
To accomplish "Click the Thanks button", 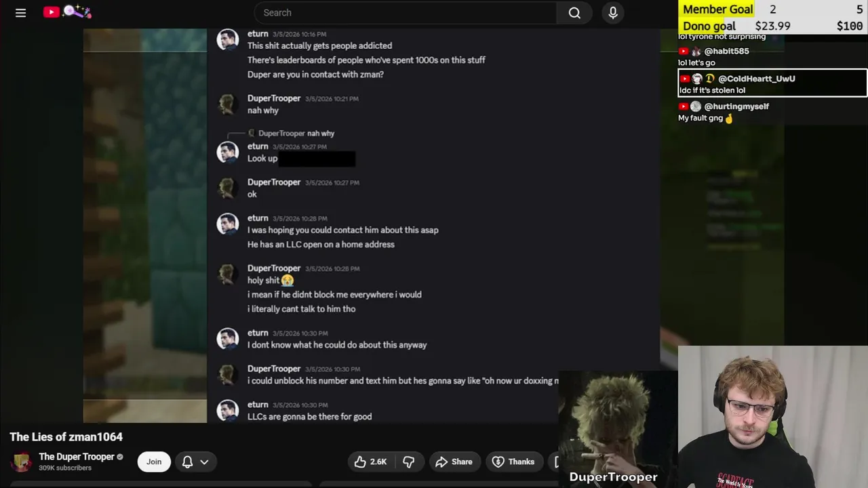I will click(513, 462).
